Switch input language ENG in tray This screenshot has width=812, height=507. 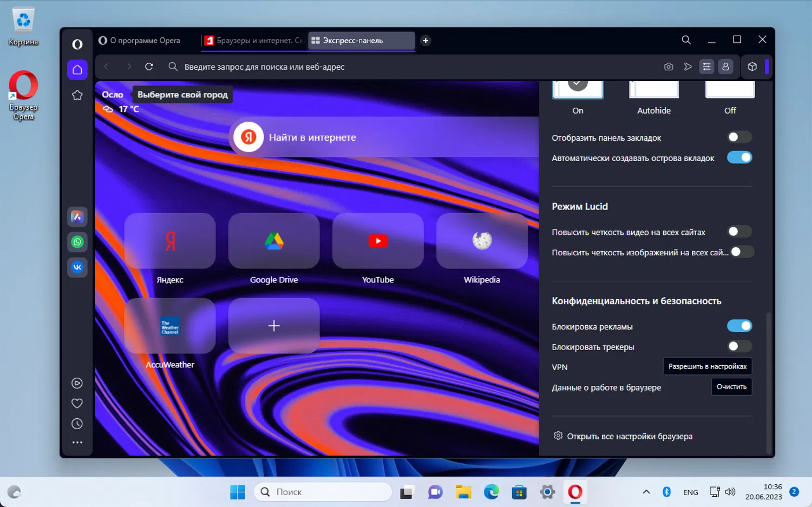[x=691, y=492]
